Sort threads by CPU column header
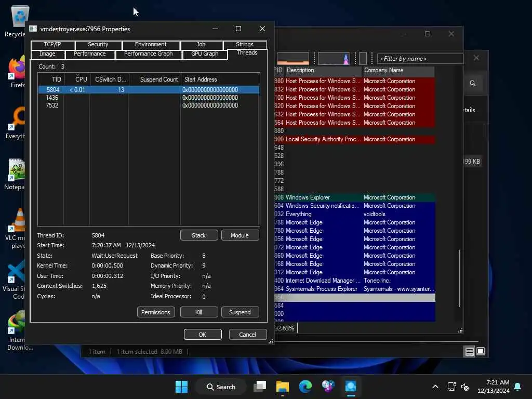 point(77,79)
